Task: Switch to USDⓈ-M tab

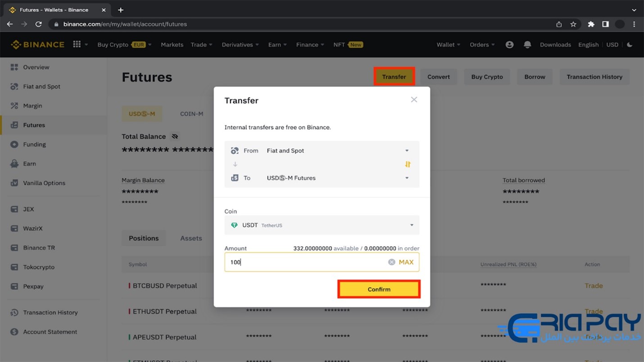Action: 142,114
